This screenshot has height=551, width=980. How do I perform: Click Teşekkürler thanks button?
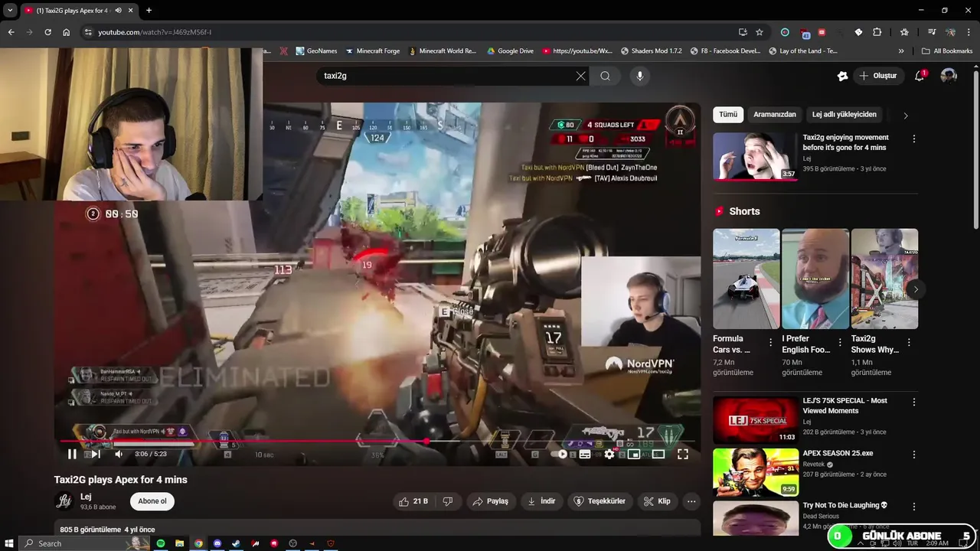[600, 501]
